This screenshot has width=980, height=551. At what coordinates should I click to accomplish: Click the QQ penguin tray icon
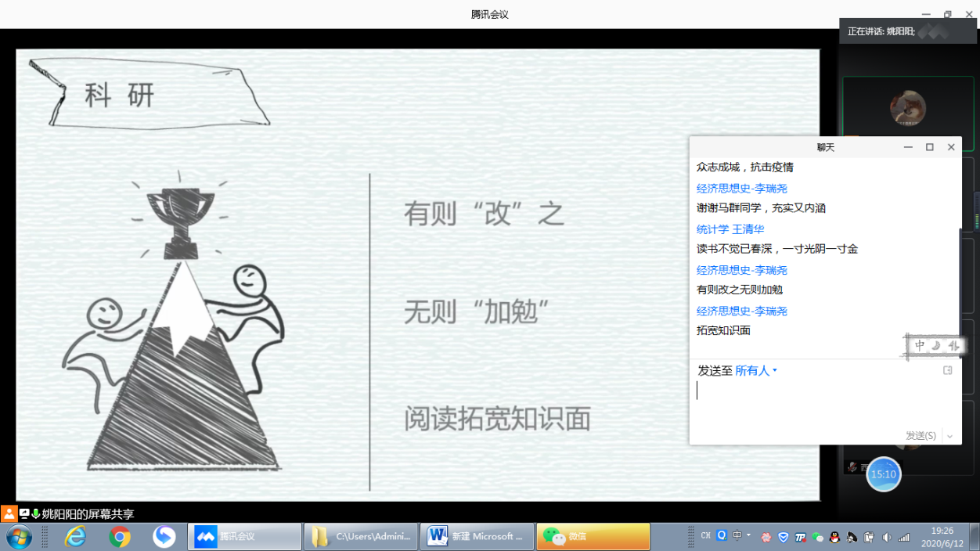pyautogui.click(x=834, y=537)
